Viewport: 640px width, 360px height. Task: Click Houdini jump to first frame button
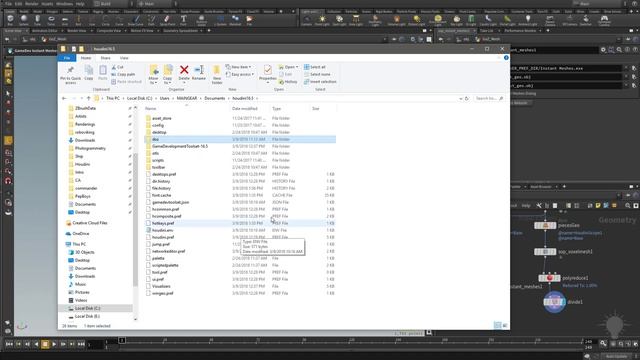[9, 344]
